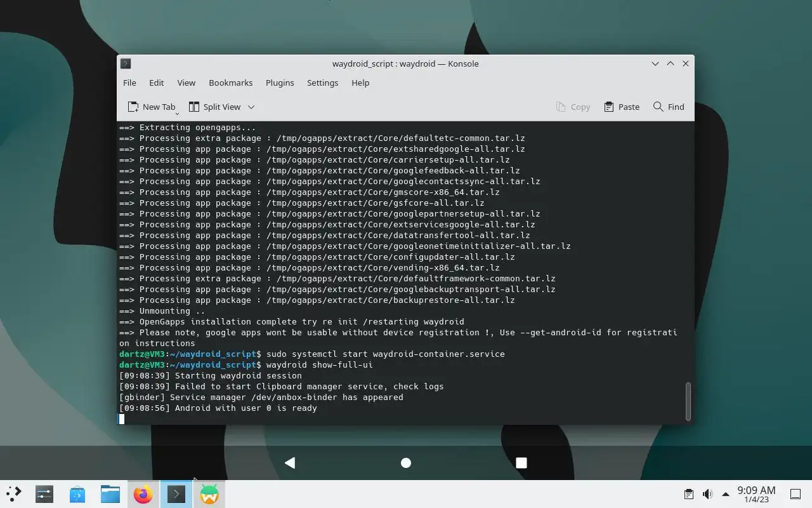Click the New Tab button
The width and height of the screenshot is (812, 508).
[151, 107]
